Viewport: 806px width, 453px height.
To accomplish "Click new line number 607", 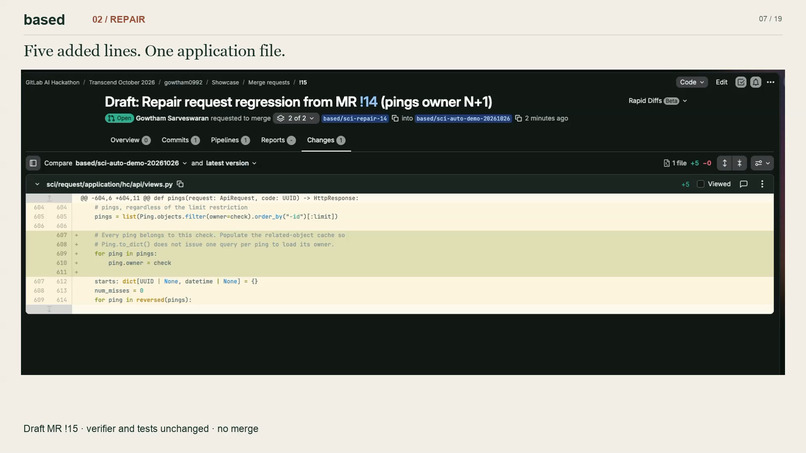I will click(x=62, y=235).
